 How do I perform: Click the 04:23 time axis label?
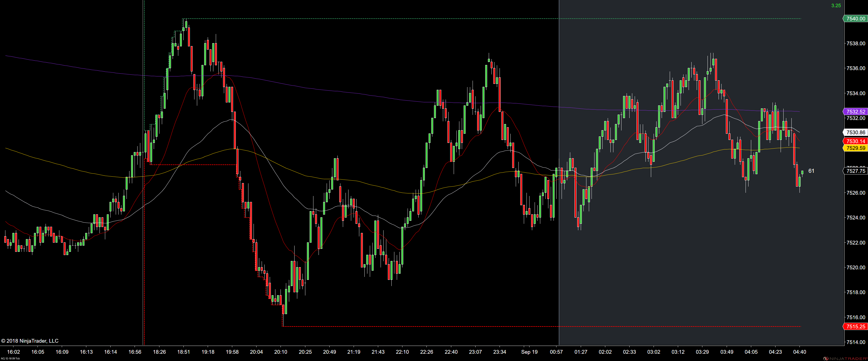click(775, 352)
